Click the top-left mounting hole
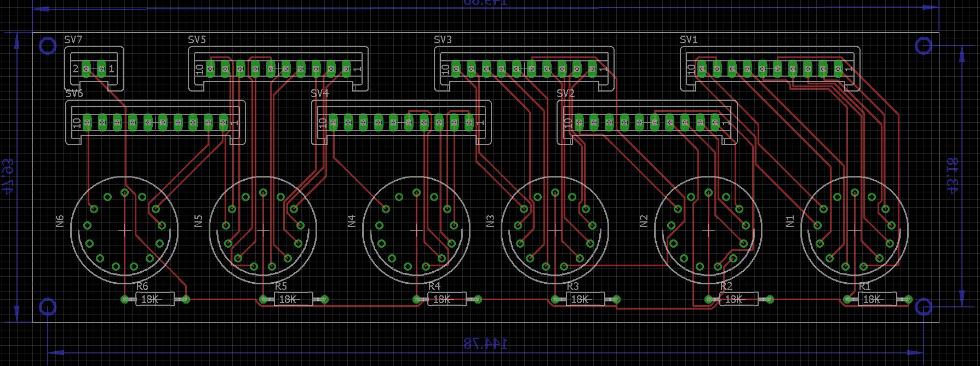Viewport: 980px width, 366px height. pyautogui.click(x=48, y=45)
